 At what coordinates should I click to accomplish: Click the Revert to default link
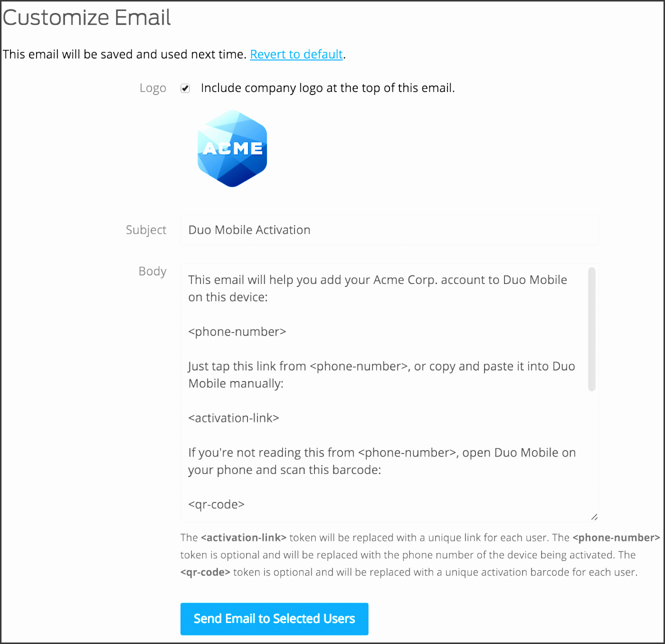[296, 54]
